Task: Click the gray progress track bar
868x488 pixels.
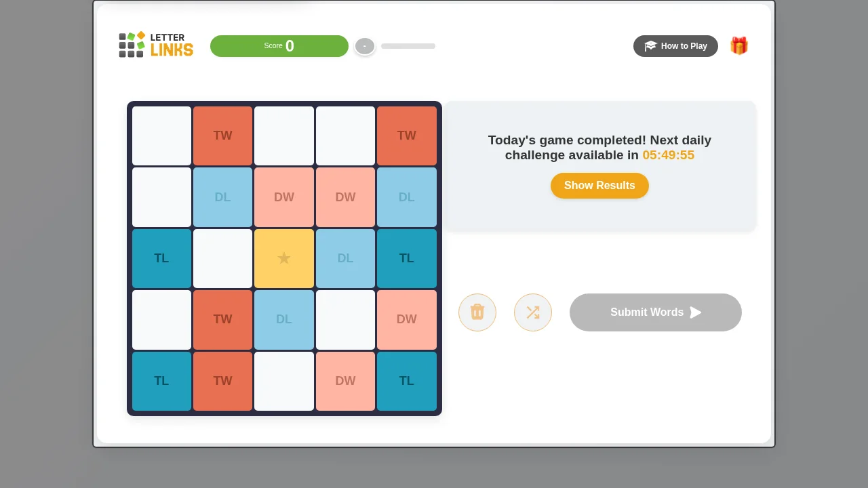Action: point(408,46)
